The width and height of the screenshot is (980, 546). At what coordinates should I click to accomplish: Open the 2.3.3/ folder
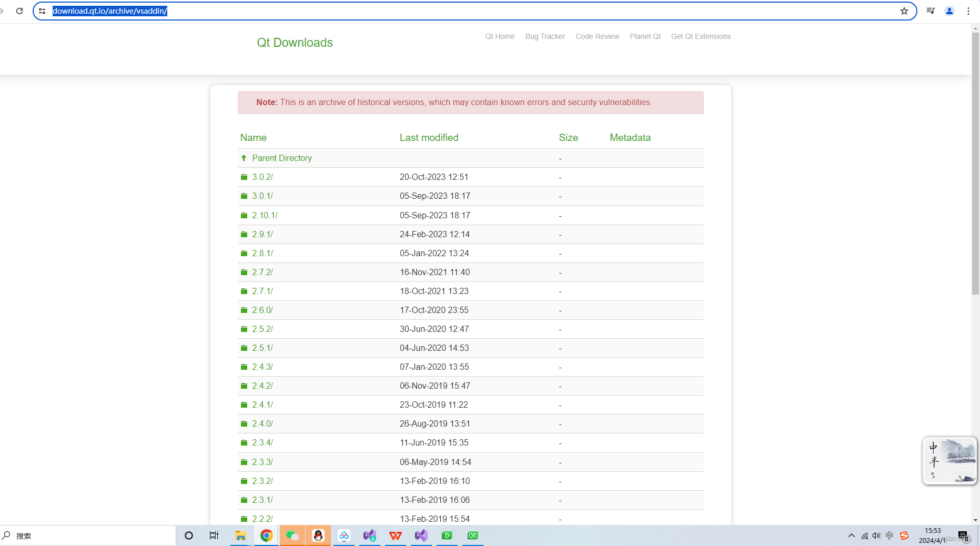coord(262,462)
